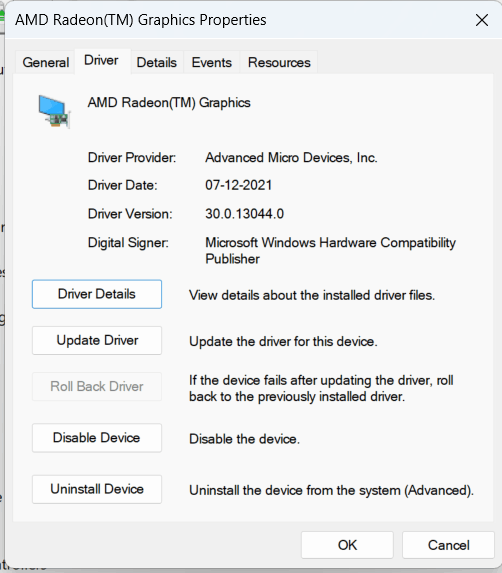The image size is (502, 573).
Task: Click 'Update the driver for this device' text
Action: pos(283,342)
